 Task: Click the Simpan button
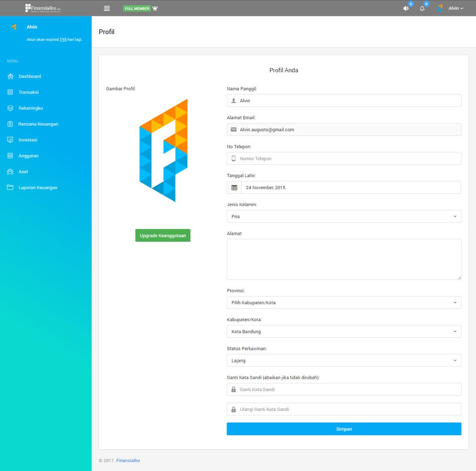point(344,429)
